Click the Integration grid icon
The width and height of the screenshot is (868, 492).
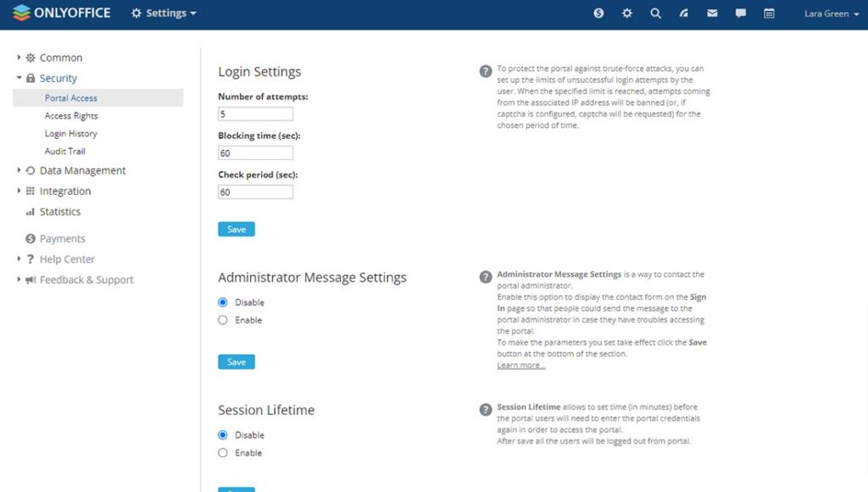pos(31,191)
